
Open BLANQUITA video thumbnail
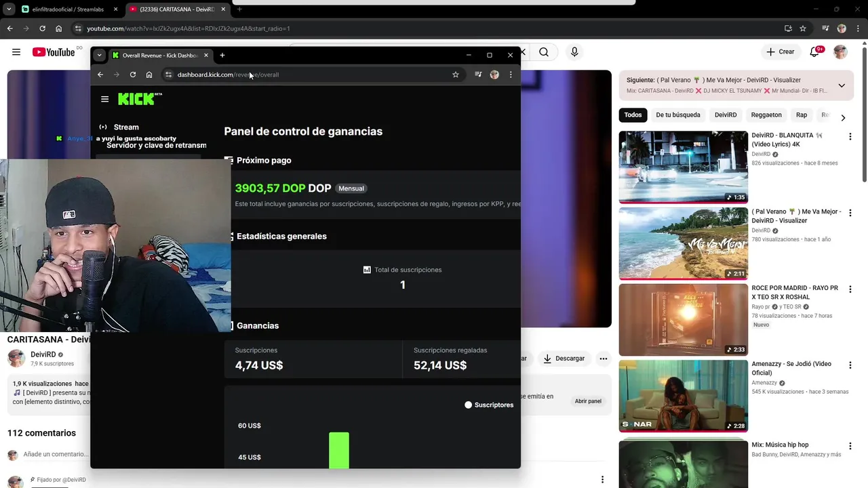(x=683, y=167)
